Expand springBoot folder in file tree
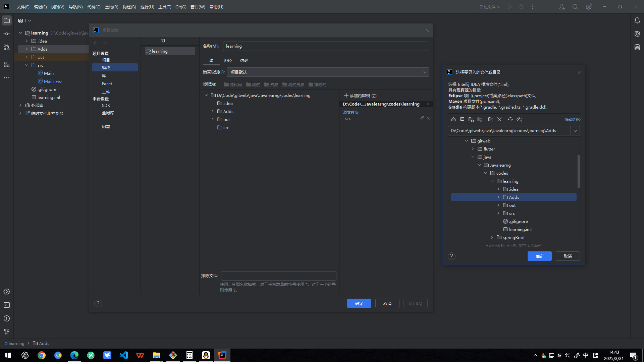Image resolution: width=644 pixels, height=362 pixels. tap(492, 238)
